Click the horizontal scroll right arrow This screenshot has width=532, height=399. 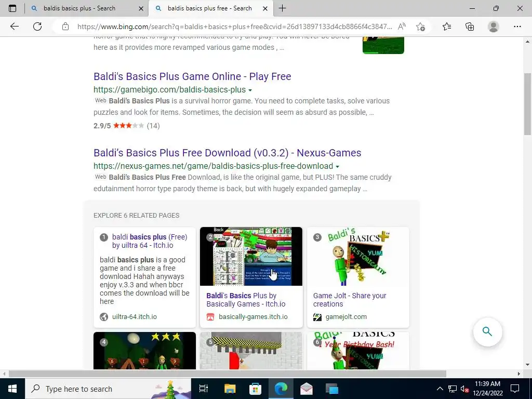point(519,374)
